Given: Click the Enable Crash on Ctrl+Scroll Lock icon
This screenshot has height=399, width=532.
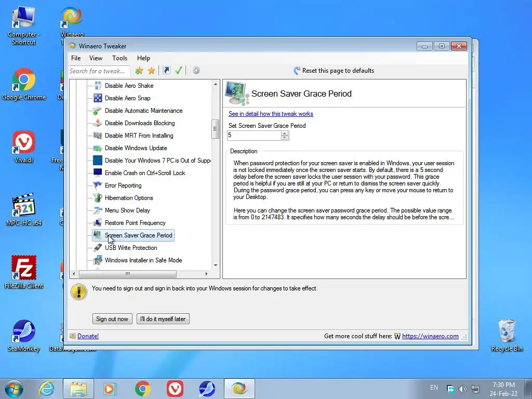Looking at the screenshot, I should click(x=98, y=172).
